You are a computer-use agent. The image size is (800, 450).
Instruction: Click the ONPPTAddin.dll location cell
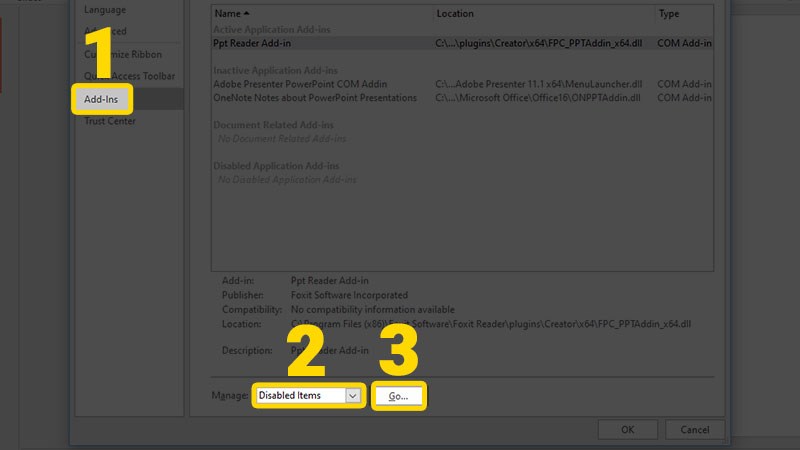click(538, 98)
